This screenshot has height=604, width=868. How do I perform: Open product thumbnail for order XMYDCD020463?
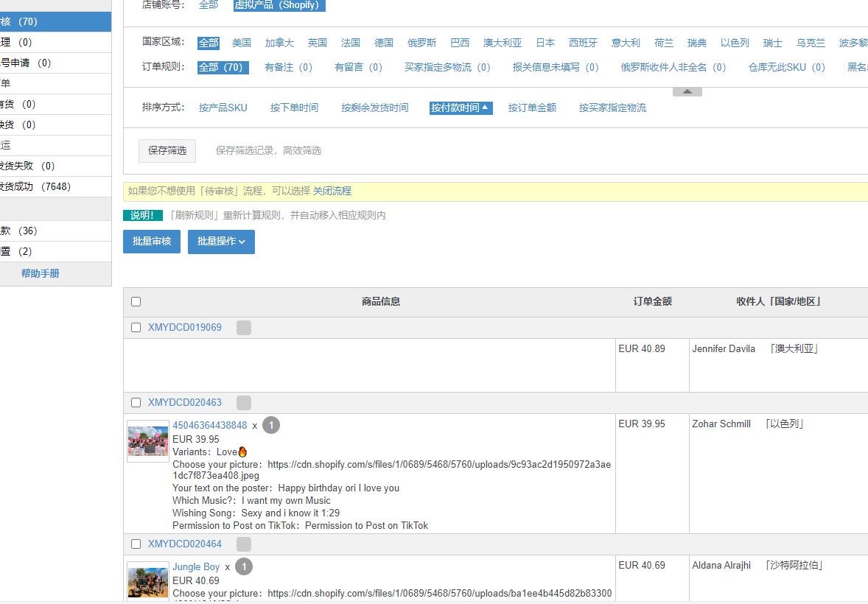pos(148,441)
